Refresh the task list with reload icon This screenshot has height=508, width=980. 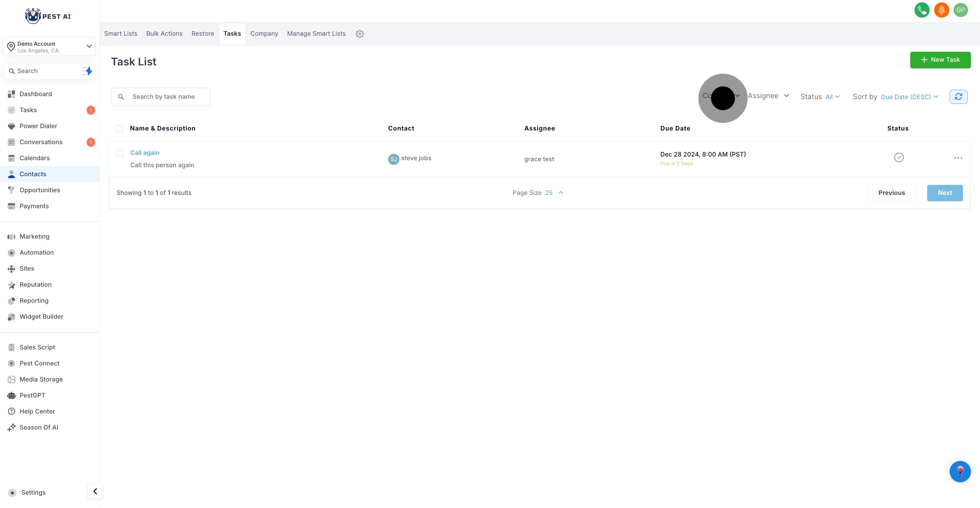tap(958, 96)
